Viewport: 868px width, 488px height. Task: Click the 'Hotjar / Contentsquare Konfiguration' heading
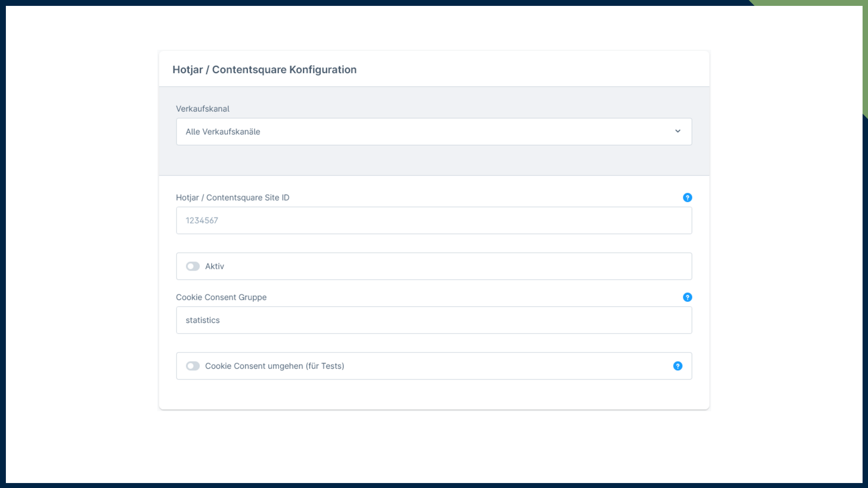click(x=264, y=70)
